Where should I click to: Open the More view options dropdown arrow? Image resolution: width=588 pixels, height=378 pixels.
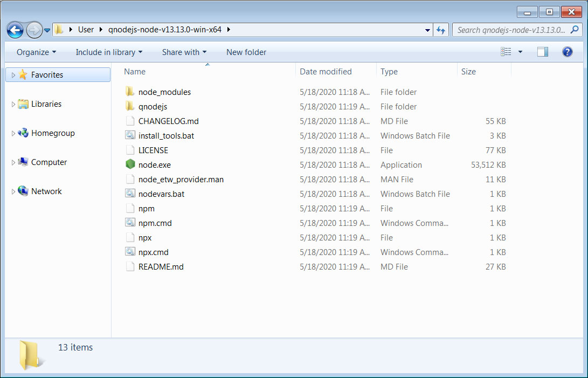pyautogui.click(x=520, y=52)
